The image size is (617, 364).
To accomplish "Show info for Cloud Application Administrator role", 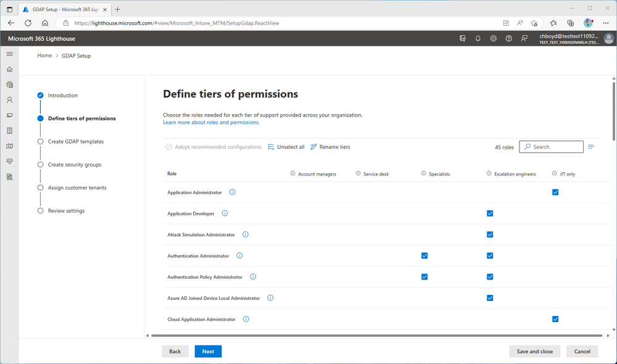I will click(246, 319).
